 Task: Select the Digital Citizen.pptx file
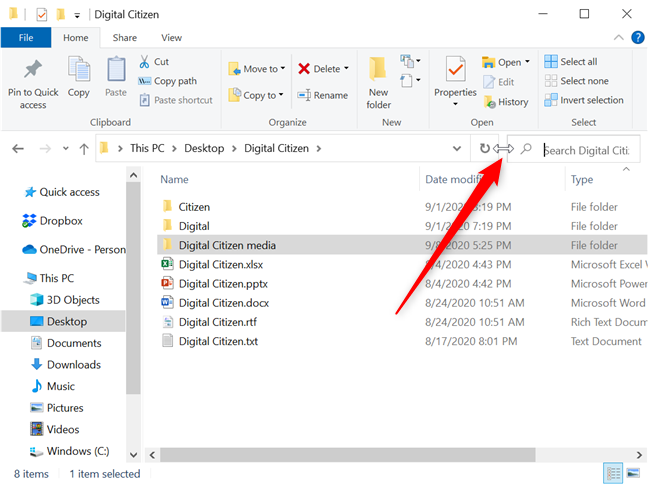coord(402,284)
